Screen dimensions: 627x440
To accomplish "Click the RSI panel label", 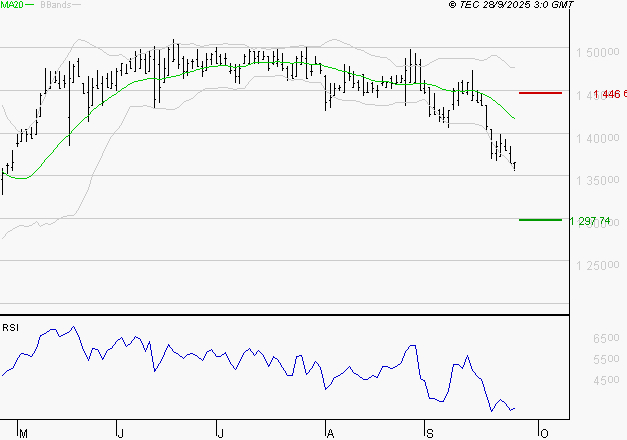I will coord(10,328).
